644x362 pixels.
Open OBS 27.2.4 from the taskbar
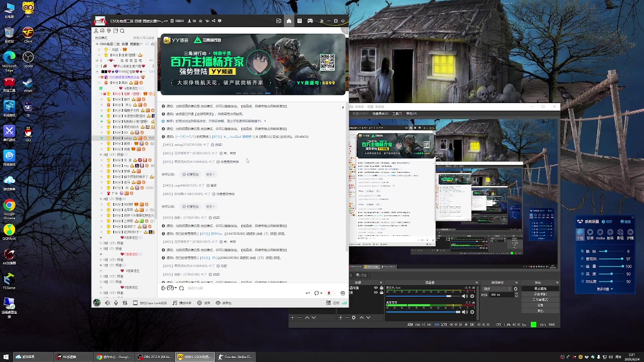click(155, 357)
